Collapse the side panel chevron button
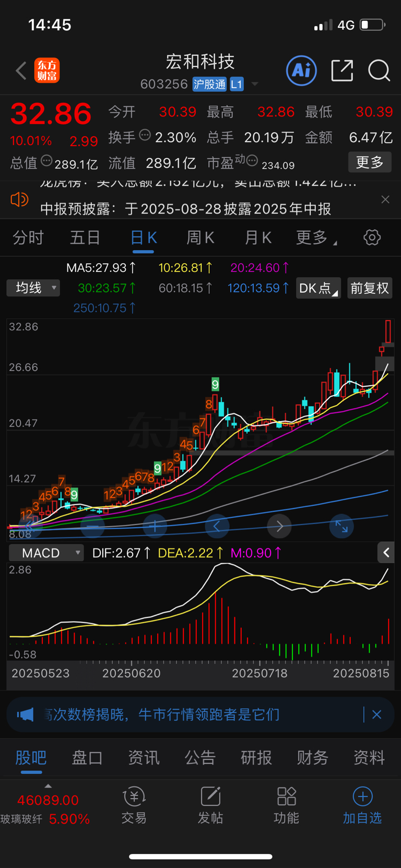The width and height of the screenshot is (401, 868). tap(386, 552)
